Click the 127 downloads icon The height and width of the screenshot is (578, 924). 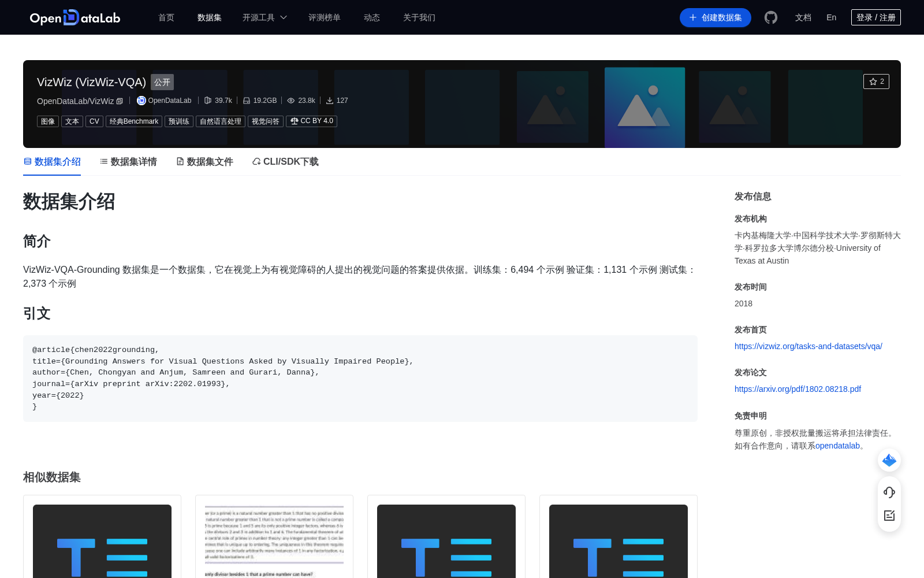[x=330, y=101]
